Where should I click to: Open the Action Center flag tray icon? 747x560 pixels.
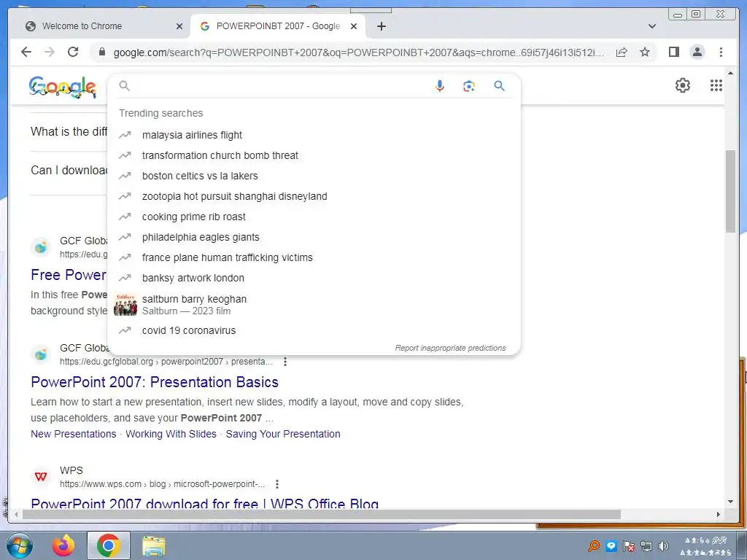[x=629, y=545]
